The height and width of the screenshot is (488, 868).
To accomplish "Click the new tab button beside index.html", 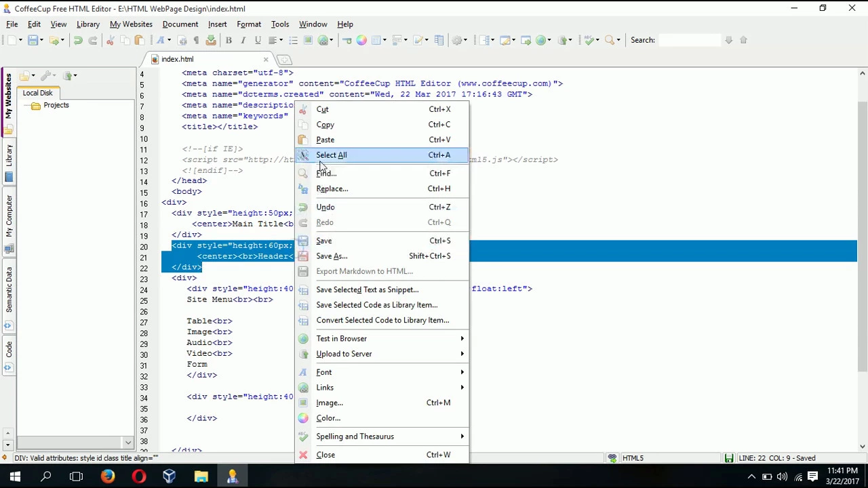I will coord(284,59).
